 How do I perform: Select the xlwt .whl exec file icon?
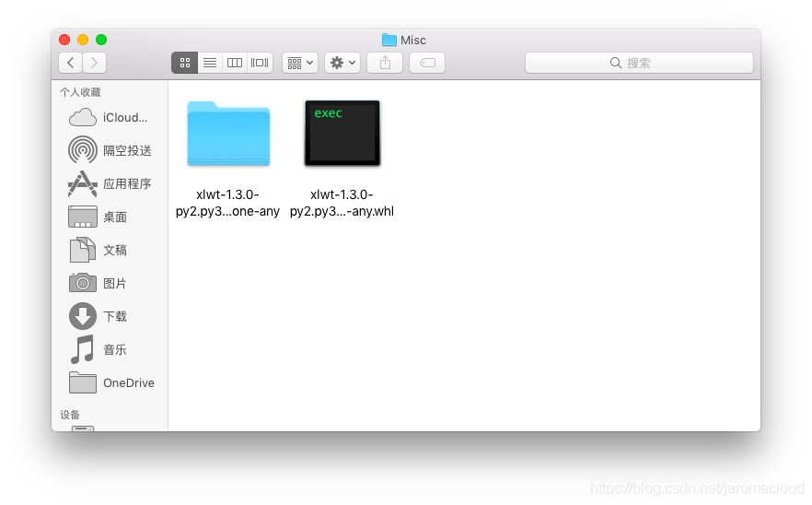pyautogui.click(x=342, y=134)
